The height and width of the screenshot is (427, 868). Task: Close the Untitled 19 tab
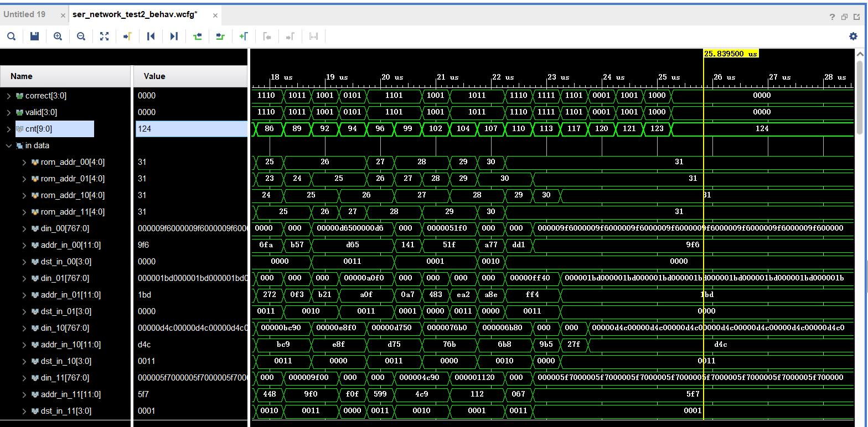(62, 15)
